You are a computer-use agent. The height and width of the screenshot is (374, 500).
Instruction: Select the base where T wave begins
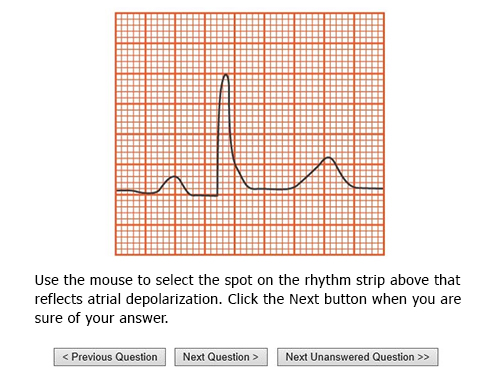[294, 187]
